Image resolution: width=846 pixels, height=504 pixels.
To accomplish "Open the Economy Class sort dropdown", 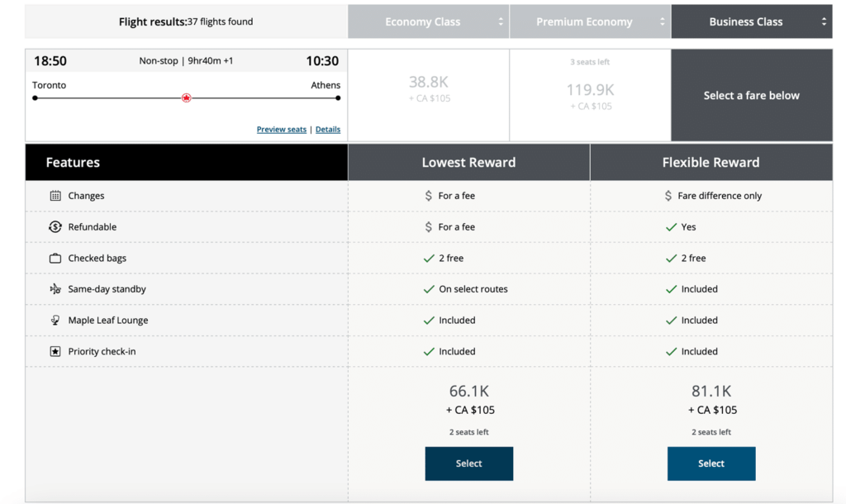I will pyautogui.click(x=501, y=21).
